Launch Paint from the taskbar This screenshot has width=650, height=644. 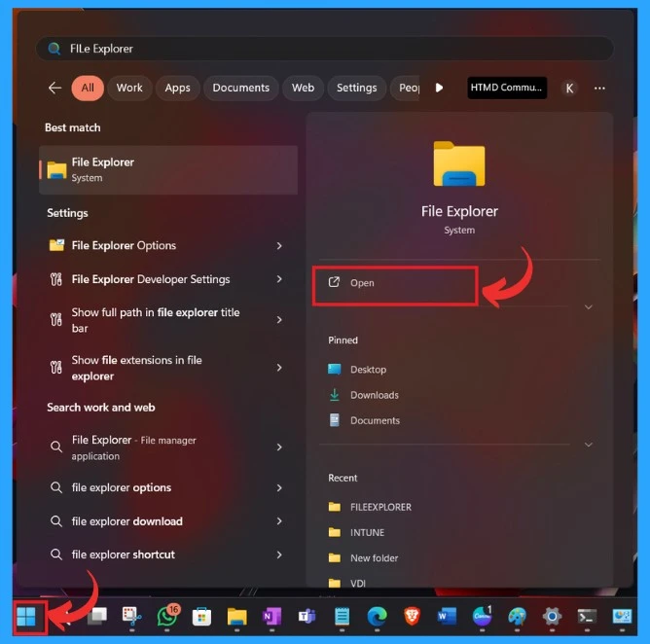click(517, 617)
